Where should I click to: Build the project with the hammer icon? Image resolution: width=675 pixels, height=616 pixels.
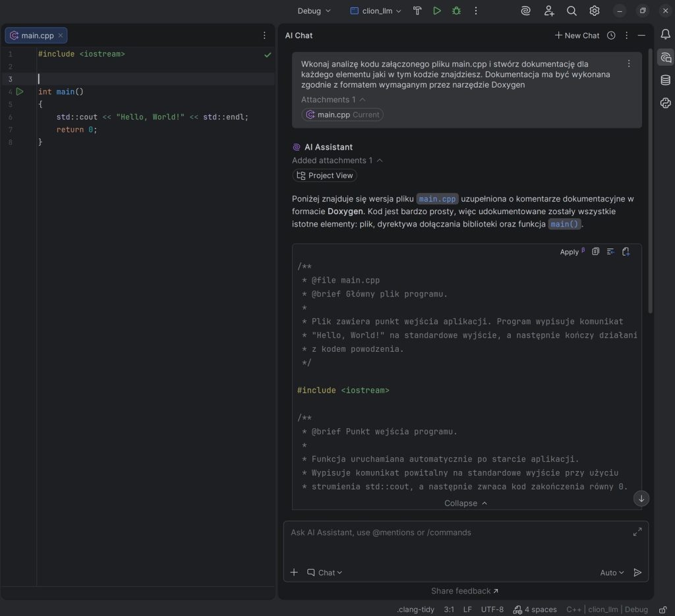(417, 11)
